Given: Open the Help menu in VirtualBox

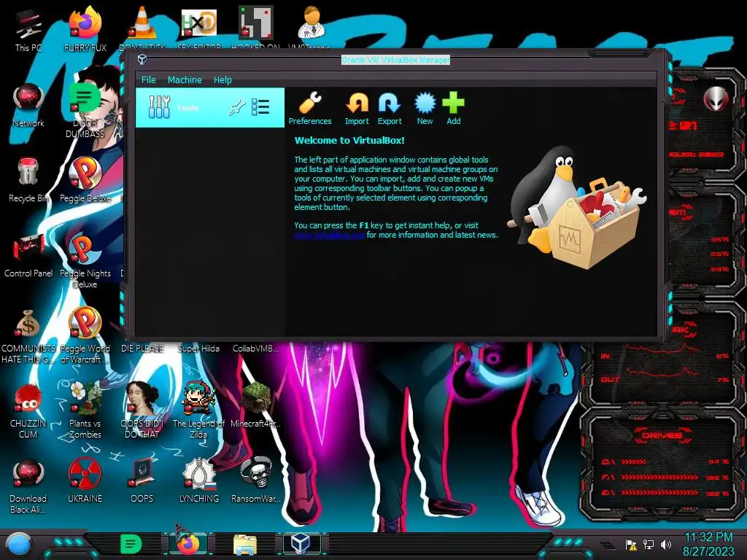Looking at the screenshot, I should (222, 80).
